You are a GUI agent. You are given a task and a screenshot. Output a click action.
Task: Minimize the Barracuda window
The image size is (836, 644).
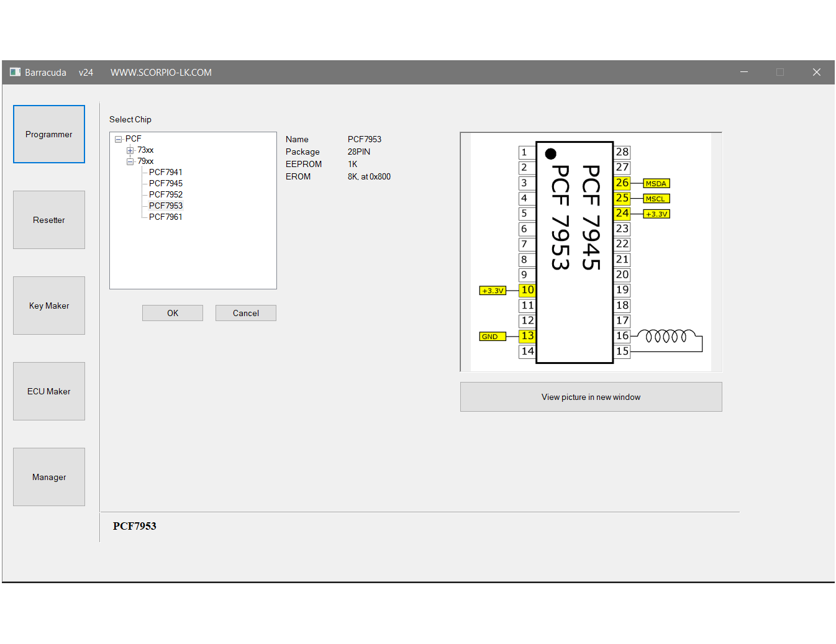[743, 72]
